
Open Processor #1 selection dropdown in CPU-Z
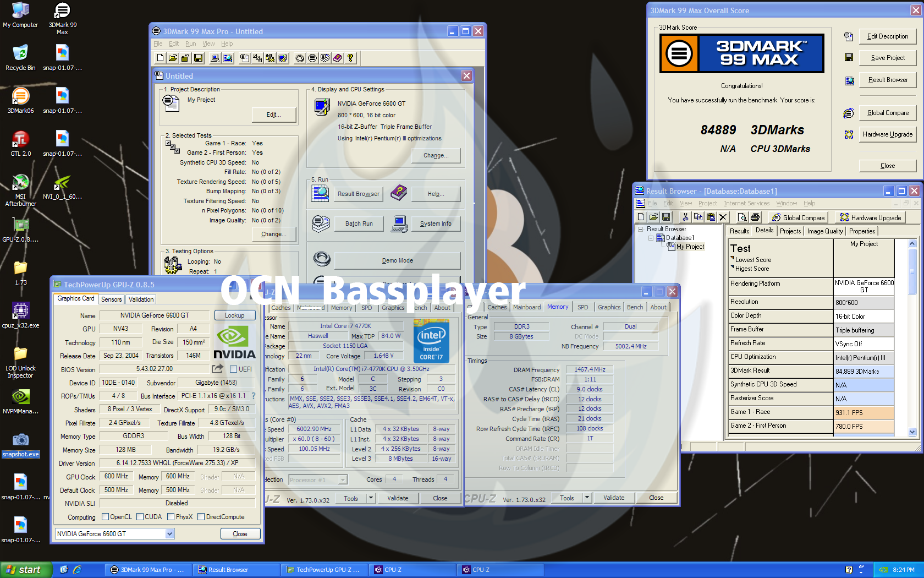point(343,480)
